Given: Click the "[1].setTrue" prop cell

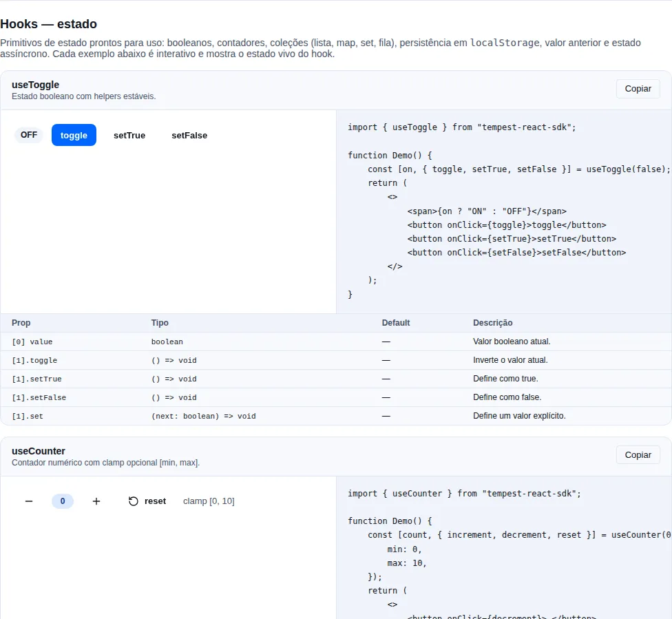Looking at the screenshot, I should (37, 379).
